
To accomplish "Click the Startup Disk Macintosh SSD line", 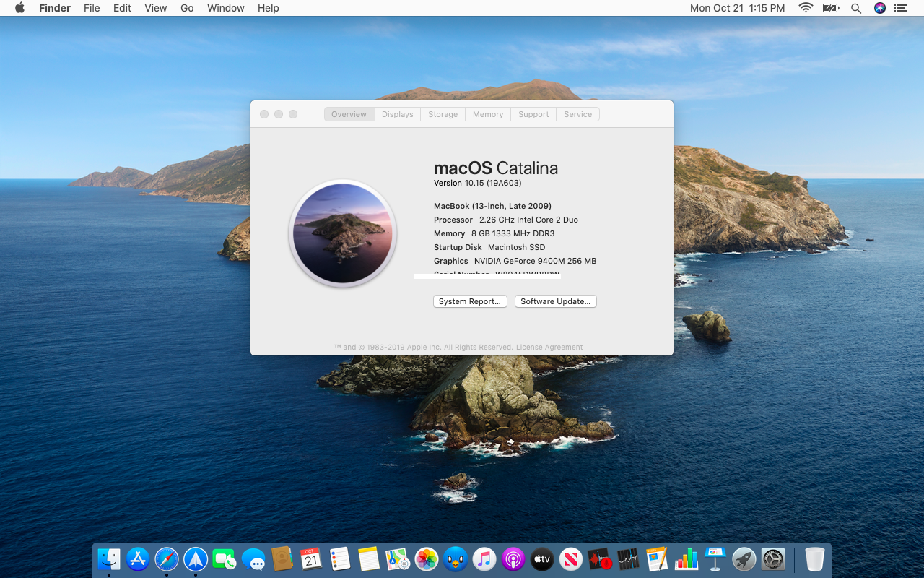I will (x=489, y=247).
